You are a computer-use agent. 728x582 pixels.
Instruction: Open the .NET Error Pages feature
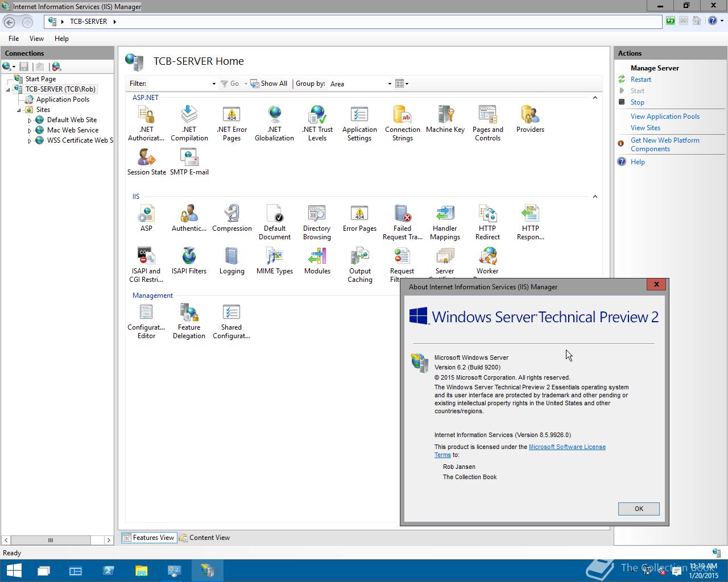(231, 123)
